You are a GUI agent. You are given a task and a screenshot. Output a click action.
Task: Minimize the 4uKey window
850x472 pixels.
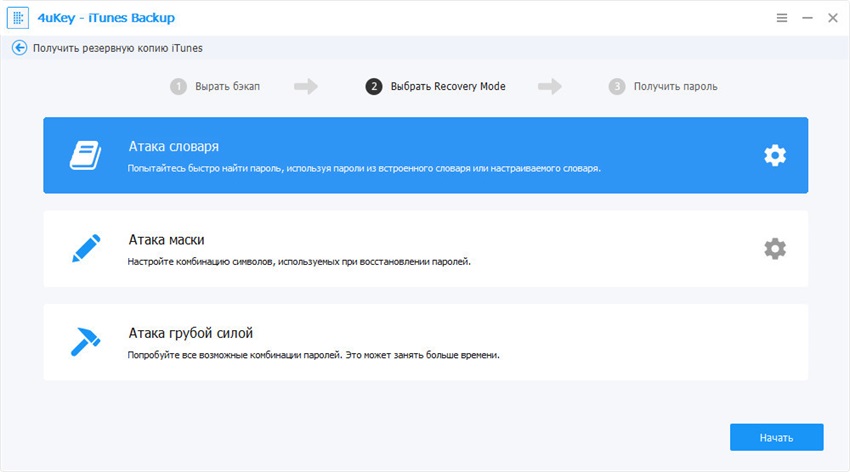[807, 18]
